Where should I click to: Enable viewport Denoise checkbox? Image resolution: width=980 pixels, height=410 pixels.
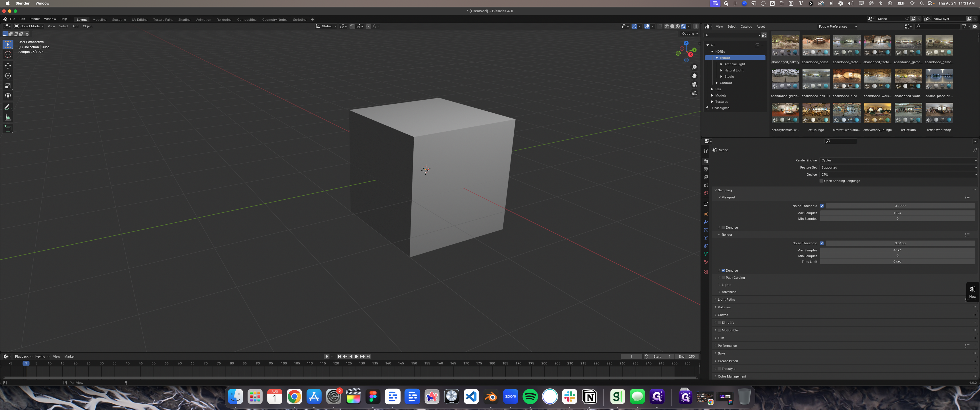pyautogui.click(x=723, y=227)
